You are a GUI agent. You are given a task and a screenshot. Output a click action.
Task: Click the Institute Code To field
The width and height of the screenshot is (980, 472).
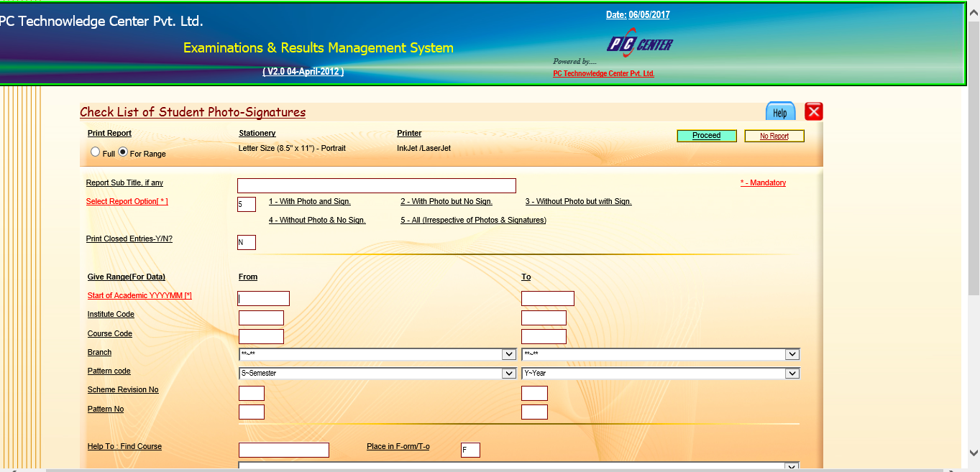[x=544, y=318]
